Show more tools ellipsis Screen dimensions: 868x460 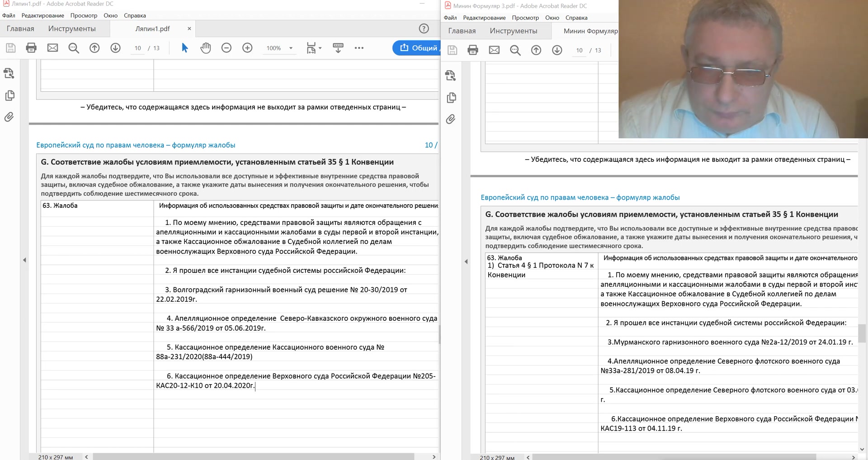tap(359, 48)
